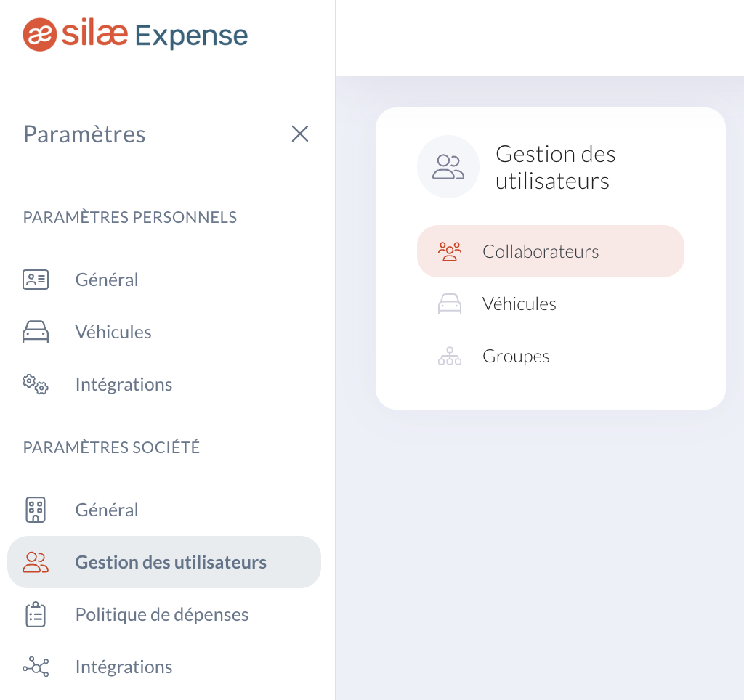Click the Collaborateurs people icon in the card
Viewport: 744px width, 700px height.
tap(449, 251)
